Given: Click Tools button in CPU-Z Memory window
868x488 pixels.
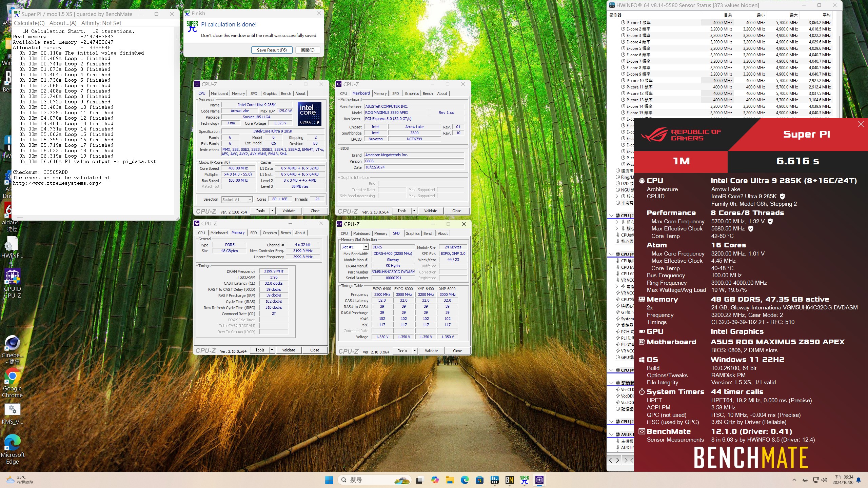Looking at the screenshot, I should pos(260,350).
